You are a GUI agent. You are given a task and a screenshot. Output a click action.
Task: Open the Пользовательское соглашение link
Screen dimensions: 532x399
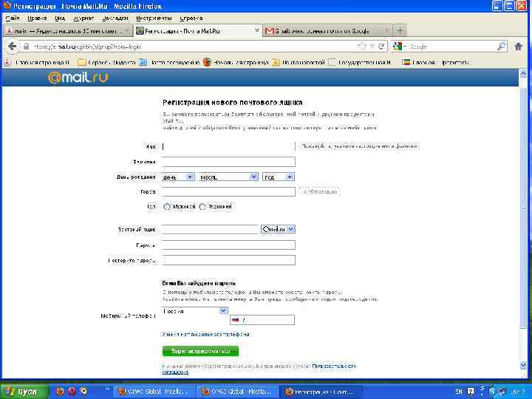(x=334, y=366)
